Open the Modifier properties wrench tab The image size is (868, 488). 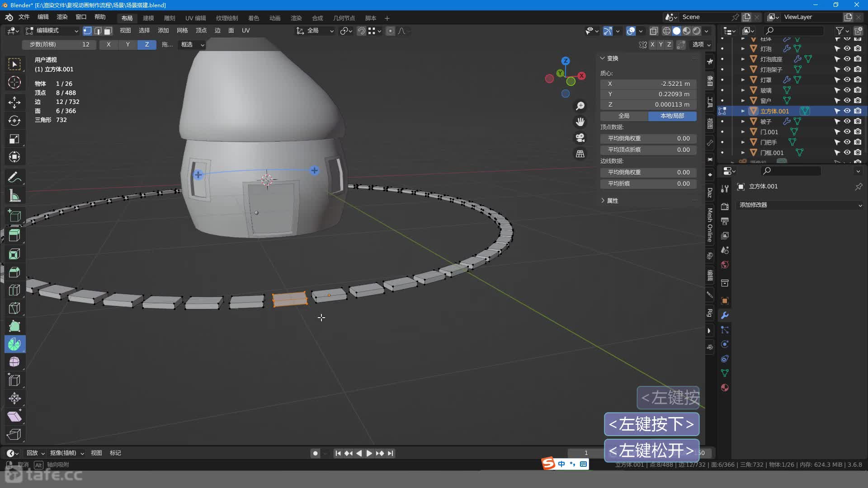(x=725, y=315)
